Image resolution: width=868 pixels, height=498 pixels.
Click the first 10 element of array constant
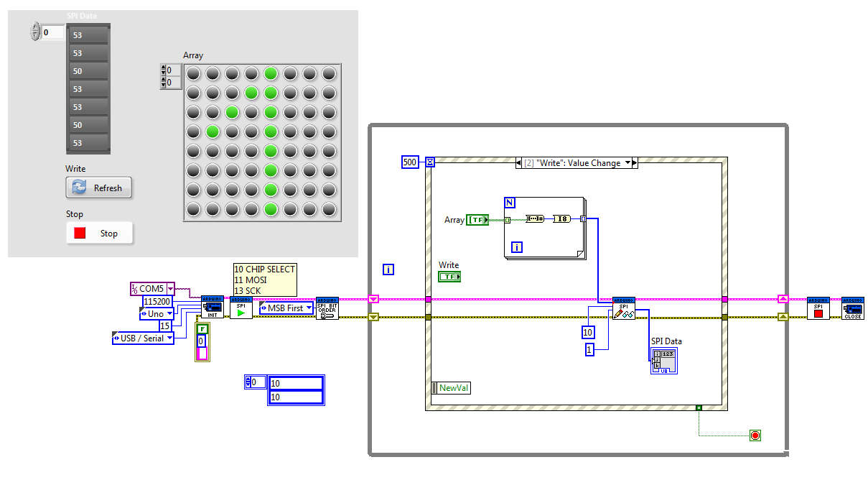tap(296, 384)
